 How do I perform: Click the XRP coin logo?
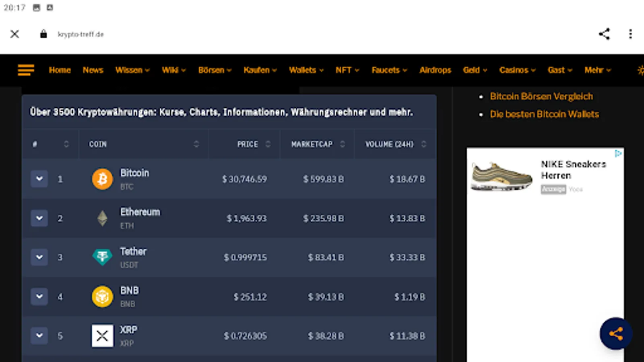pos(102,336)
